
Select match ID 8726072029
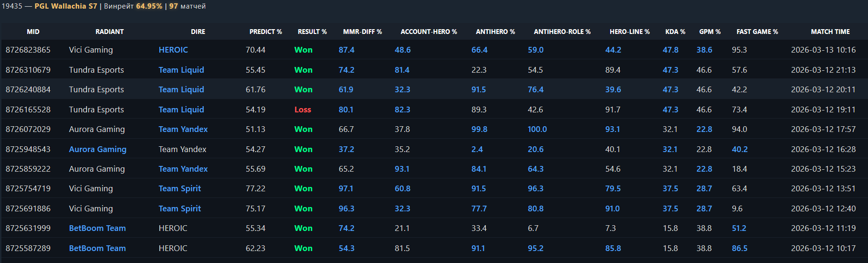[x=28, y=129]
